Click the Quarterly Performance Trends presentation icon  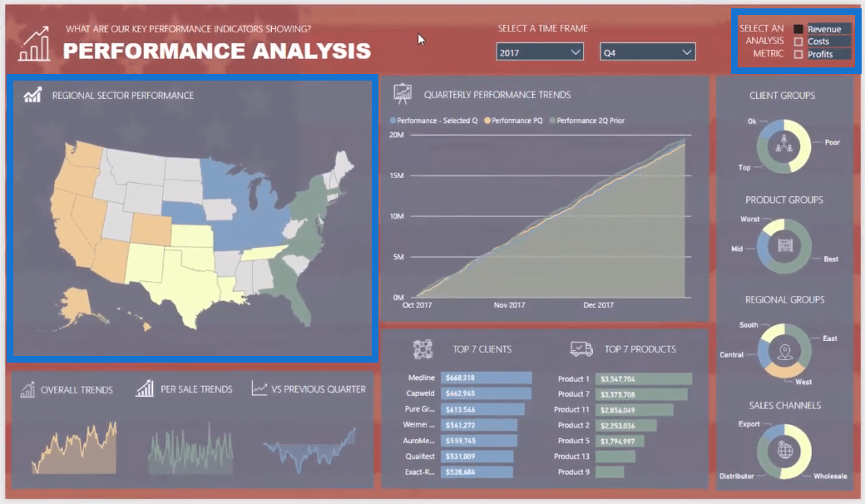click(x=403, y=94)
